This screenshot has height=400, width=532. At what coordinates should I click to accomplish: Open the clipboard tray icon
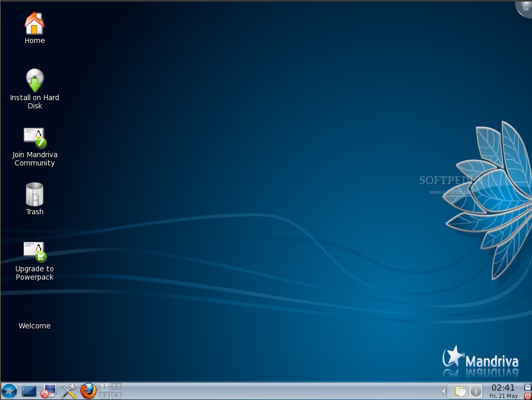[460, 391]
